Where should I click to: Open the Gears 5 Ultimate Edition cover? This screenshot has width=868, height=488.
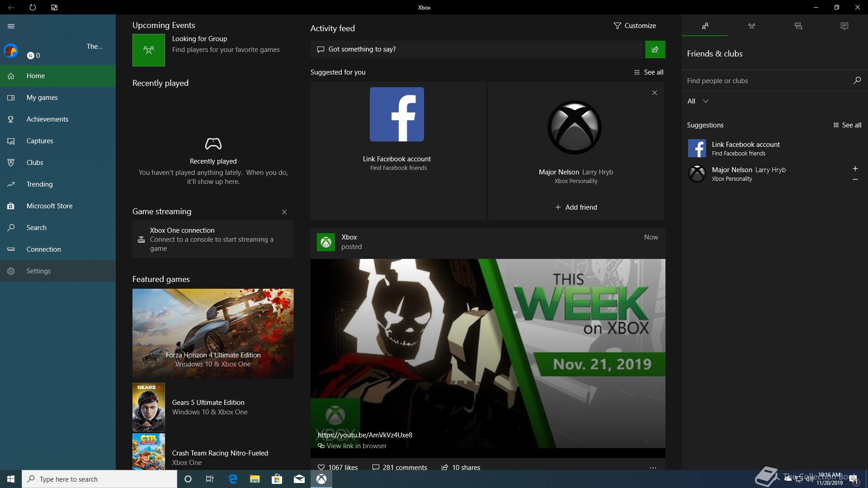149,407
